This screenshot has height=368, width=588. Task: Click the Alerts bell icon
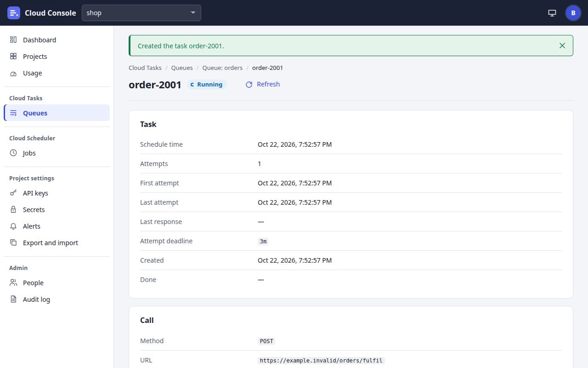coord(13,226)
